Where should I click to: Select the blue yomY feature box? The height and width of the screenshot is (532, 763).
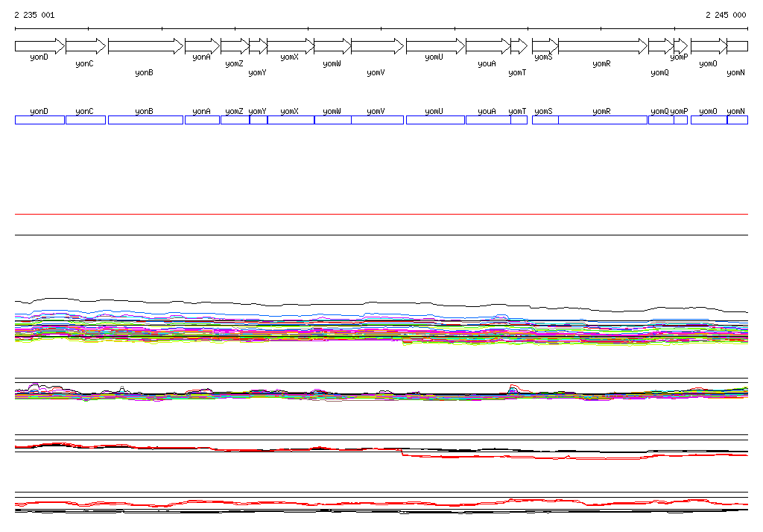coord(259,120)
